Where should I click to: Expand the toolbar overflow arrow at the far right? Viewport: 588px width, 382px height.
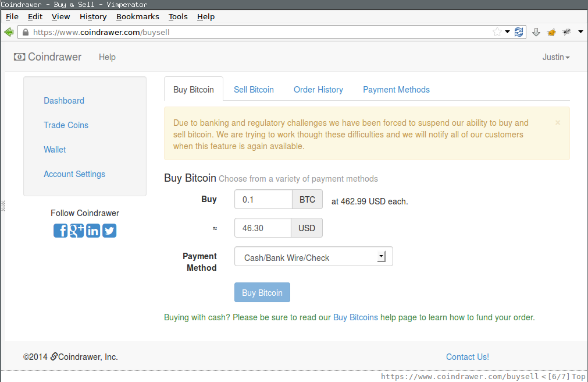click(580, 32)
